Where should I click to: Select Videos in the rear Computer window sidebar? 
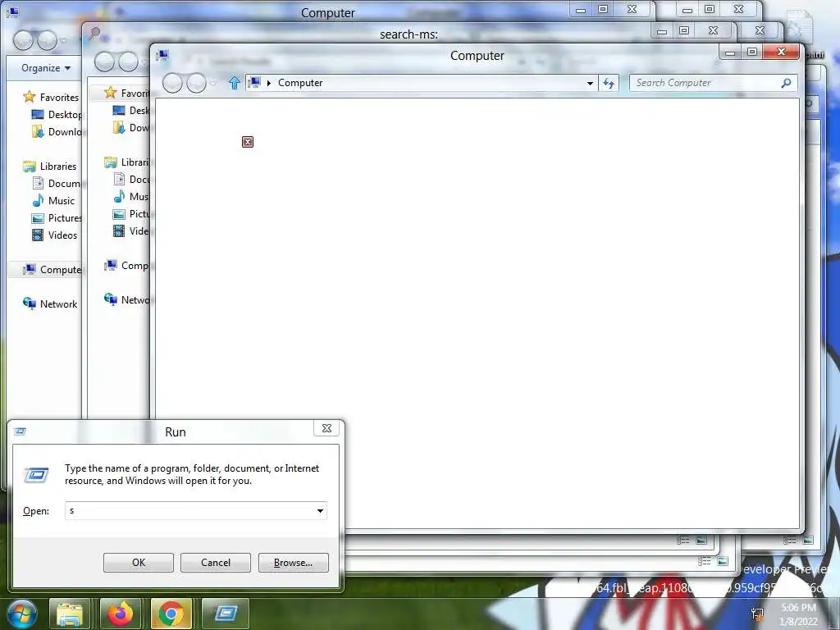(54, 235)
